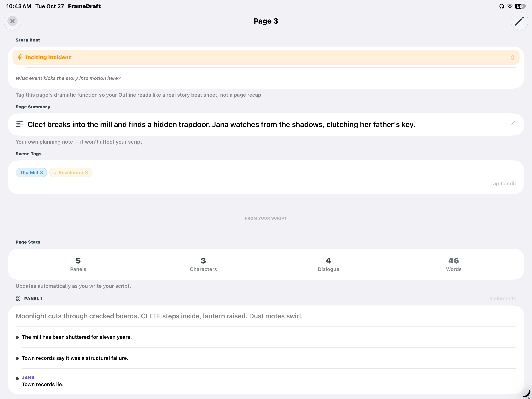The image size is (532, 399).
Task: Click the 'What event kicks the story' prompt field
Action: 266,78
